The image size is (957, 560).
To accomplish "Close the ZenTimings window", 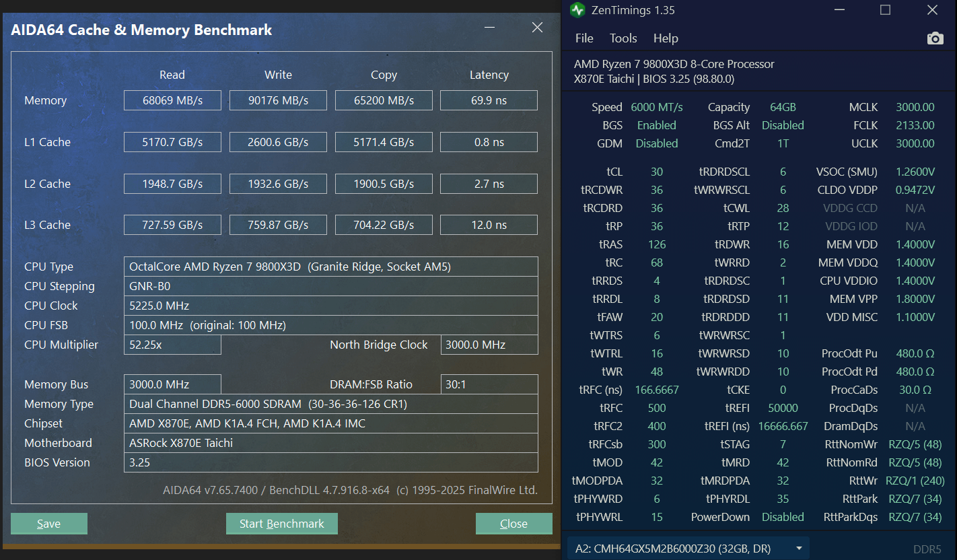I will coord(932,10).
